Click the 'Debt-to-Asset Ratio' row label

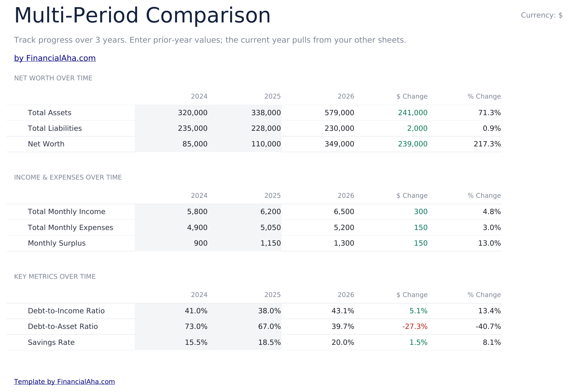(x=63, y=327)
